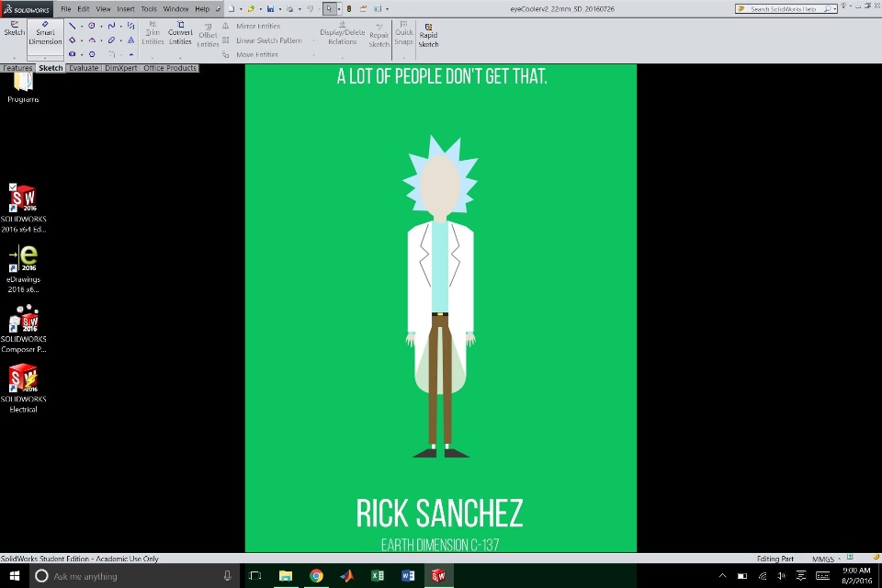Screen dimensions: 882x588
Task: Click the Print icon
Action: [x=289, y=8]
